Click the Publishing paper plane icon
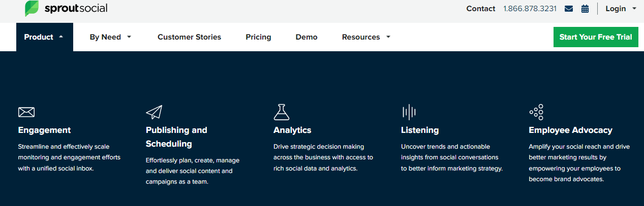This screenshot has height=206, width=644. [154, 112]
